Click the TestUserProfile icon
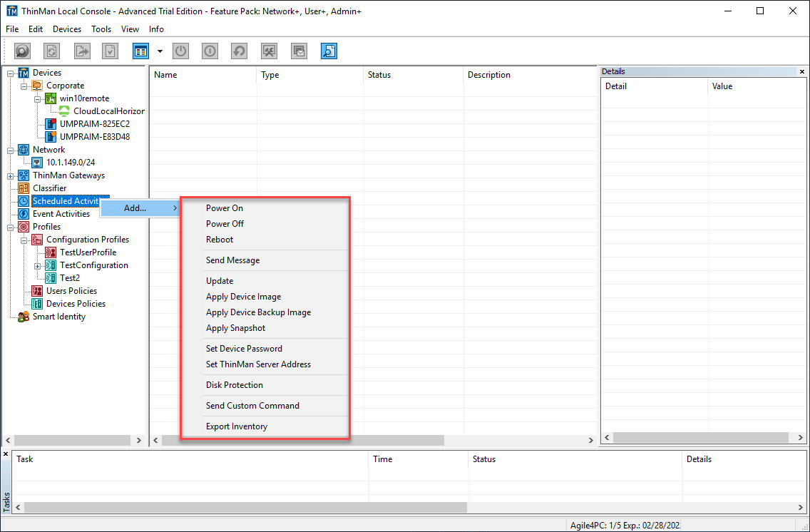810x532 pixels. pos(51,252)
